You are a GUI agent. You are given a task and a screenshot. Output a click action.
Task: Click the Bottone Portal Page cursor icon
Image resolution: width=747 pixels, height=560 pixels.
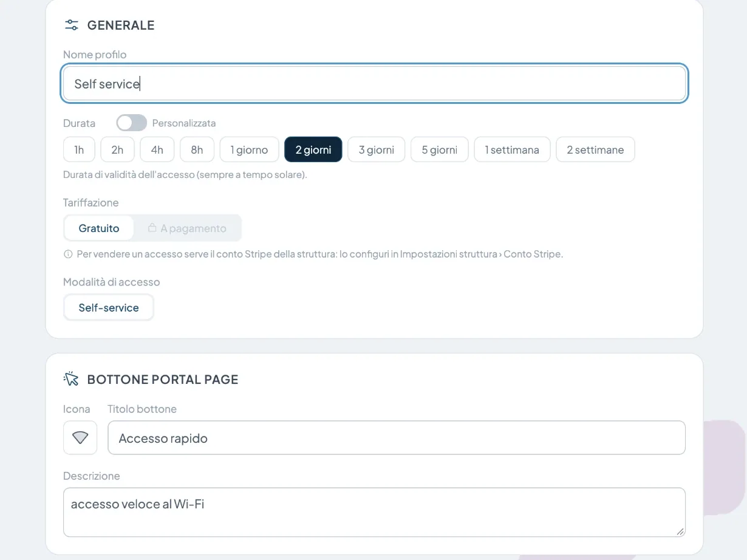[x=72, y=379]
